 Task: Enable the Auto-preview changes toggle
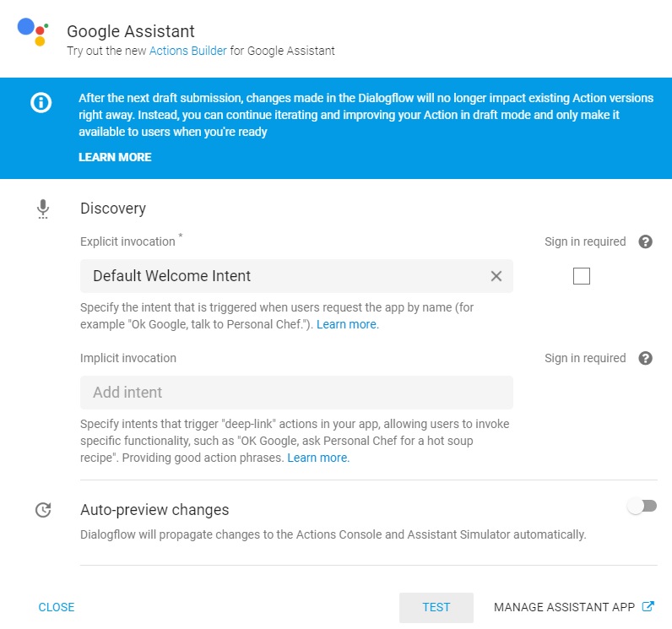click(642, 507)
